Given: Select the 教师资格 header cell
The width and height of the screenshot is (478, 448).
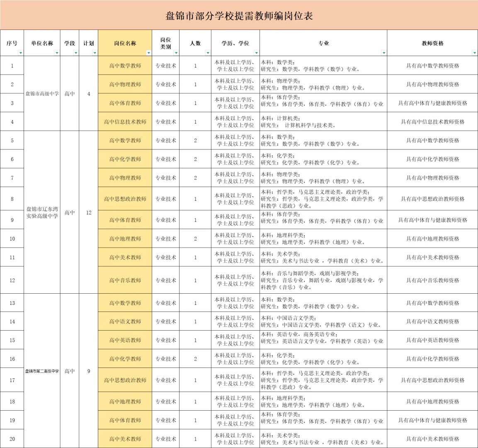Looking at the screenshot, I should click(432, 43).
